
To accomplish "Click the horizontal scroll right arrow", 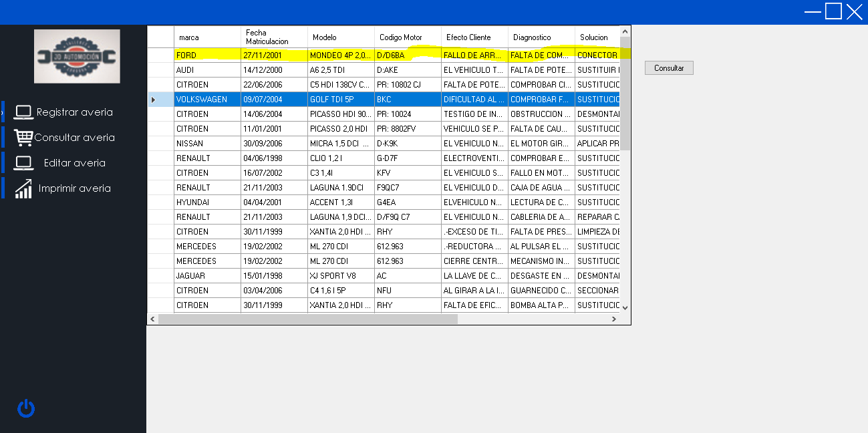I will click(x=614, y=319).
